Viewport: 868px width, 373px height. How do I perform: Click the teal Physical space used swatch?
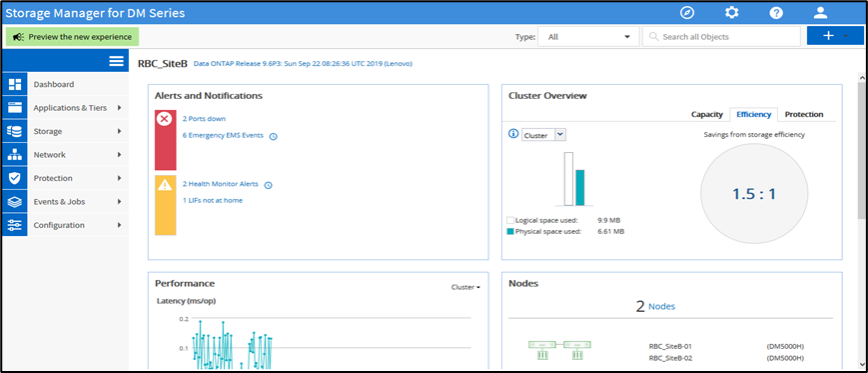coord(510,232)
